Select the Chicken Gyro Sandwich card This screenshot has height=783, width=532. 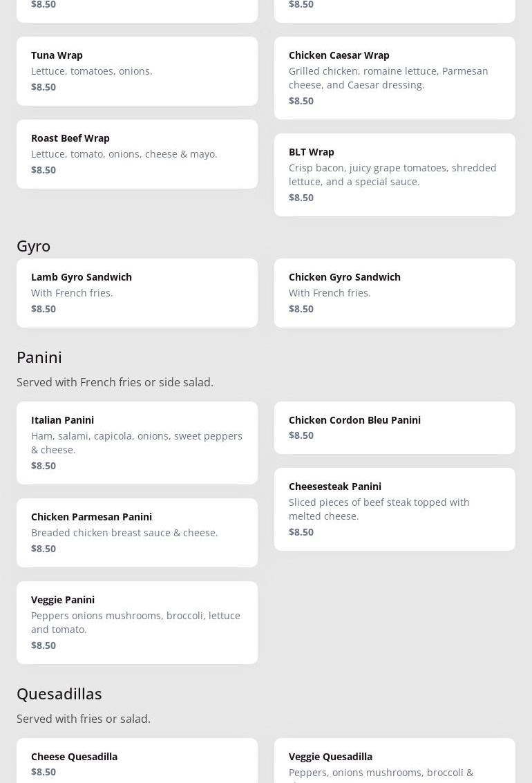[x=395, y=292]
